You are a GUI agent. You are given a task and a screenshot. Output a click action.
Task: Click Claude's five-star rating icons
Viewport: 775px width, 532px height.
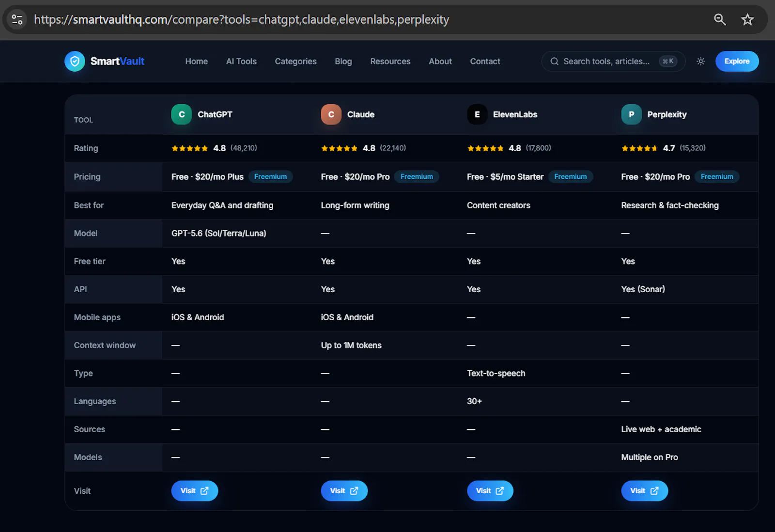(339, 148)
